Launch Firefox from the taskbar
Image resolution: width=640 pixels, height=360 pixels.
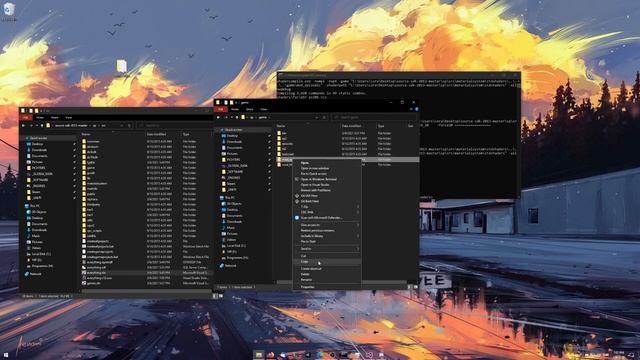271,355
